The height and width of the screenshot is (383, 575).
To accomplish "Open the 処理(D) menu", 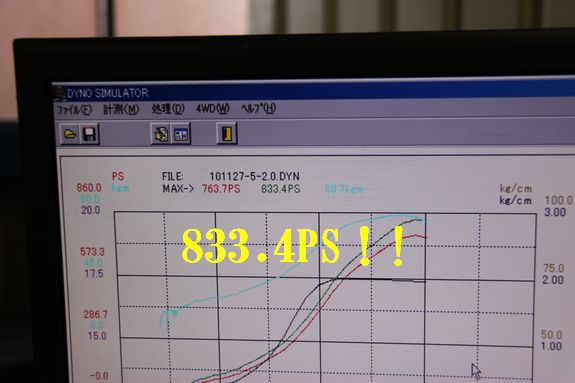I will coord(168,109).
